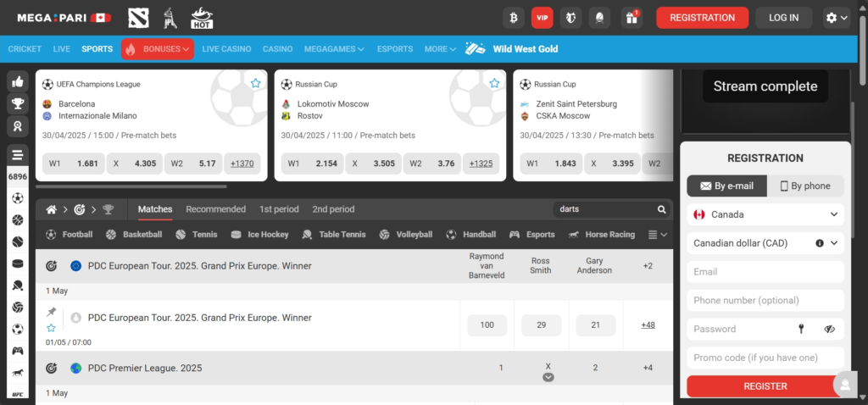
Task: Select the gamepad esports sidebar icon
Action: pyautogui.click(x=18, y=351)
